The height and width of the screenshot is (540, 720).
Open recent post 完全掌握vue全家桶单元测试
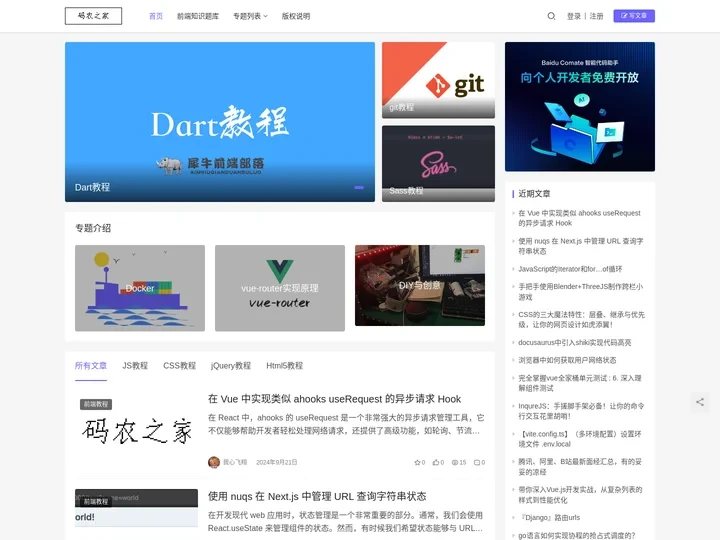point(579,383)
